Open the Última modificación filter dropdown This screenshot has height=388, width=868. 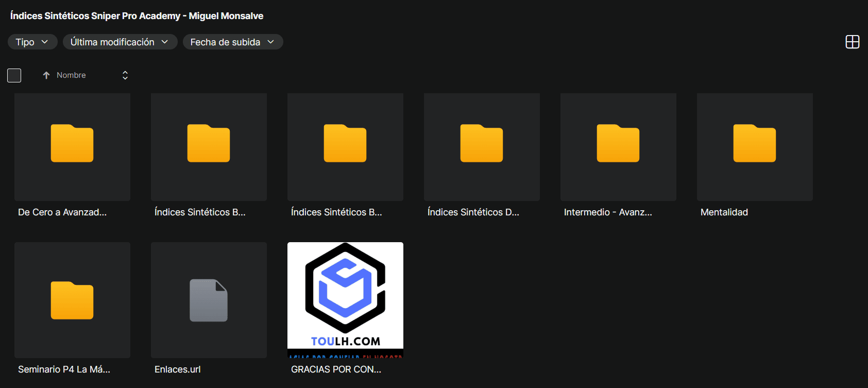click(x=120, y=42)
